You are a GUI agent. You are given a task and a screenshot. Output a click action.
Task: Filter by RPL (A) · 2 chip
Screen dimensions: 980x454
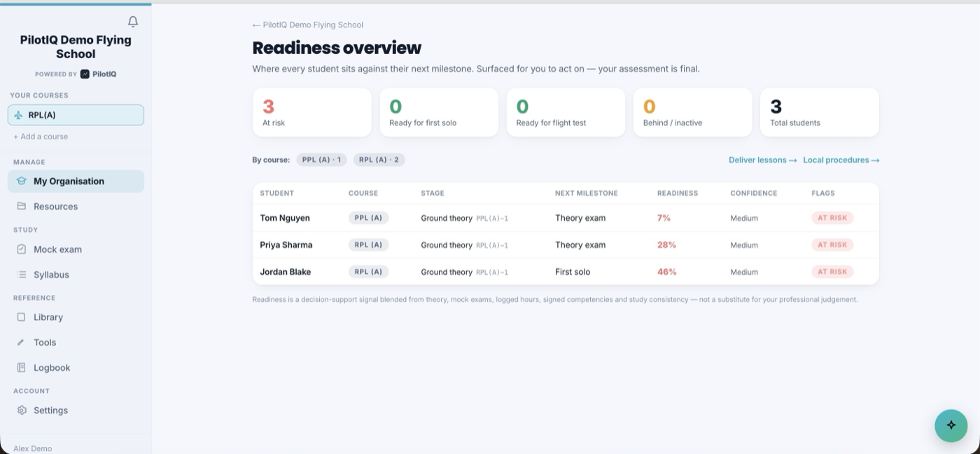[x=379, y=160]
